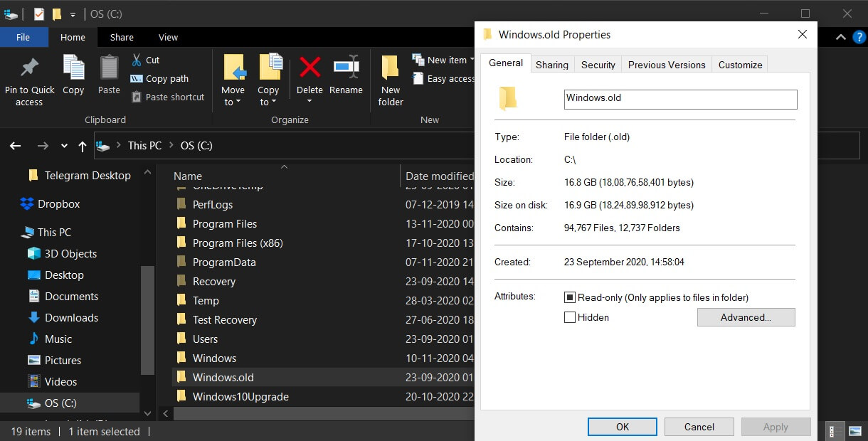Open the Customize properties tab

740,65
